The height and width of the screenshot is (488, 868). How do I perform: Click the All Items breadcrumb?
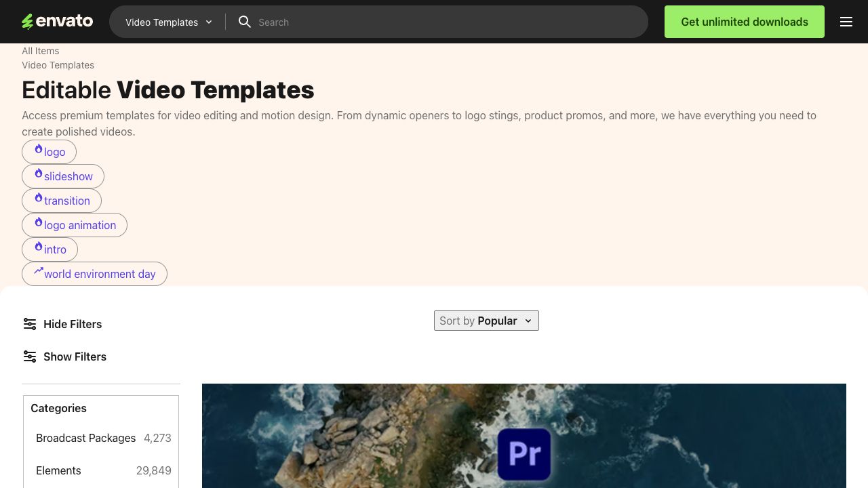coord(41,51)
